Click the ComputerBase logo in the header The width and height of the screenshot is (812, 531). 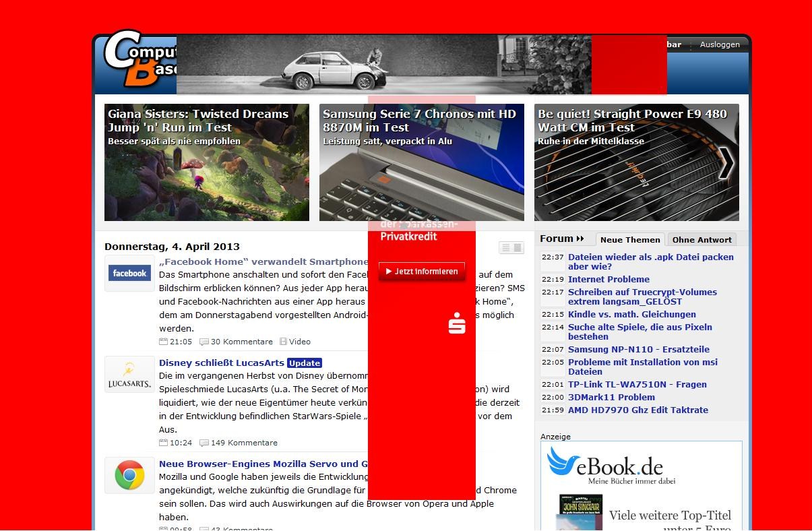[141, 59]
